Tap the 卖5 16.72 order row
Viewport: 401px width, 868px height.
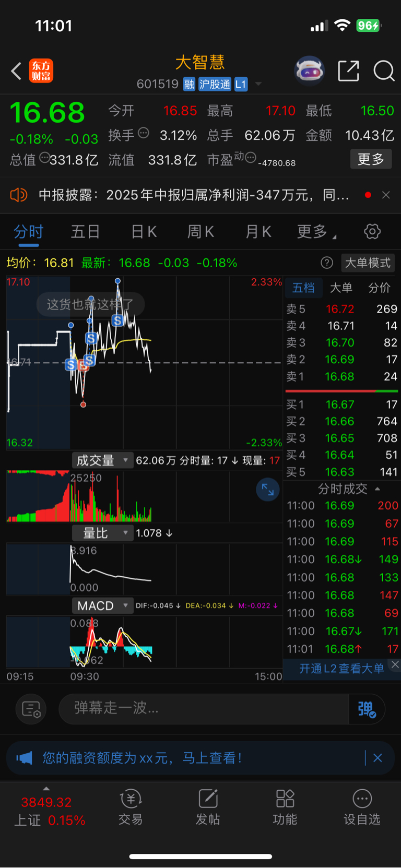click(342, 309)
